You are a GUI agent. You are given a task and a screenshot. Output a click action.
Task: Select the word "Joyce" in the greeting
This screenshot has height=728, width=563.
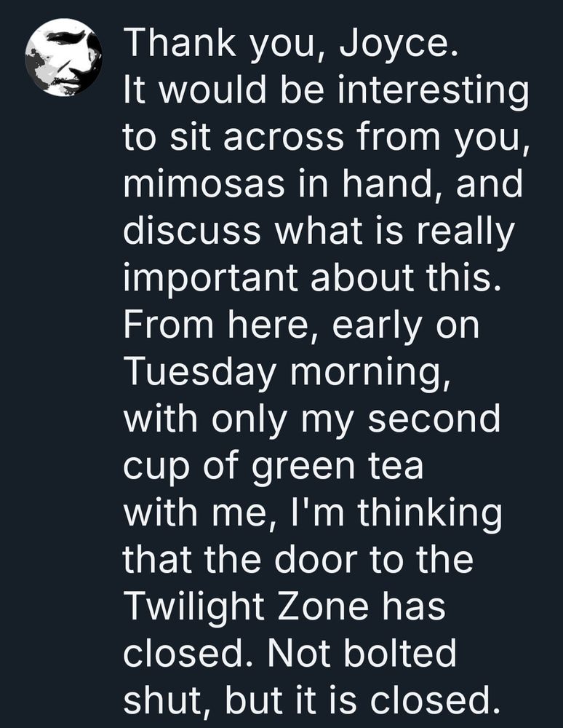[x=399, y=43]
